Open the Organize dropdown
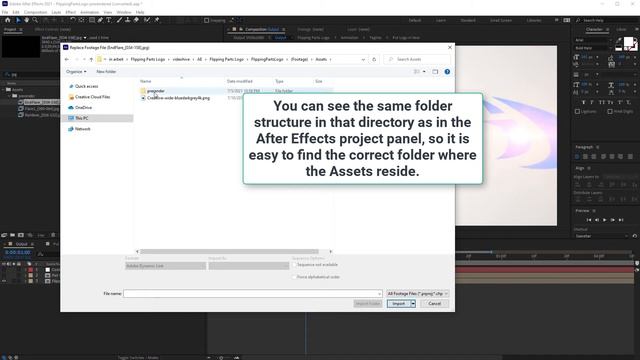The height and width of the screenshot is (360, 640). click(x=76, y=72)
